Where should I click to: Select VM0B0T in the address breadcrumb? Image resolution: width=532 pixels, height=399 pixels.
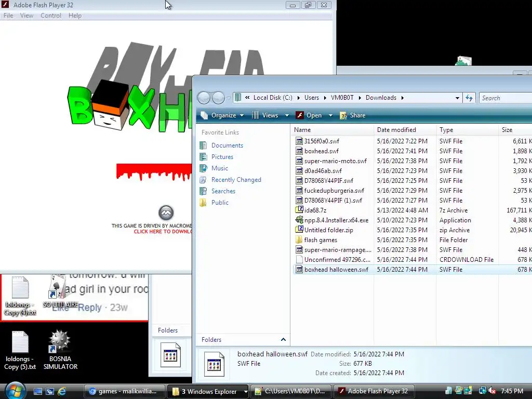pyautogui.click(x=342, y=98)
